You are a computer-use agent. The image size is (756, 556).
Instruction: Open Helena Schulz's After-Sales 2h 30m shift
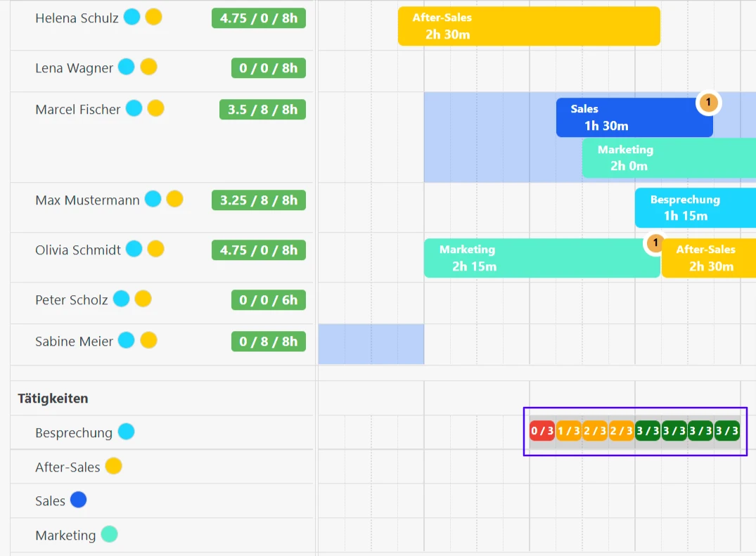click(x=529, y=26)
